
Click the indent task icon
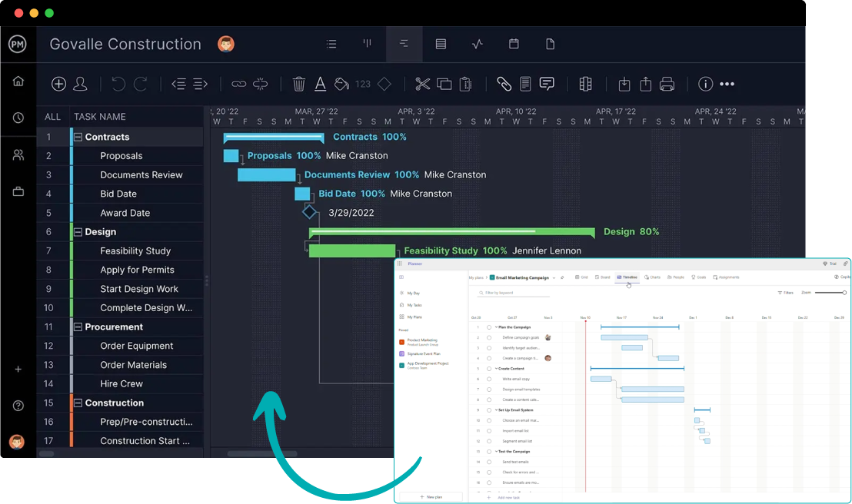click(201, 85)
